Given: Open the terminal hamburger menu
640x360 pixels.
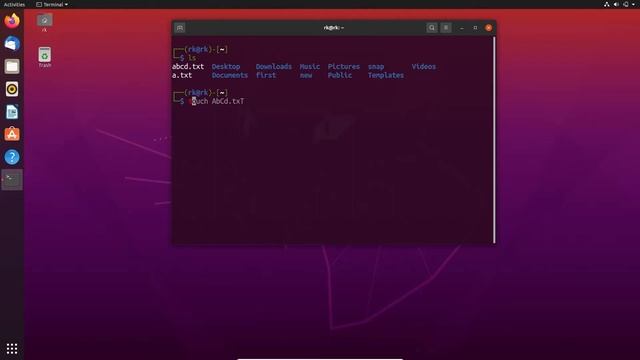Looking at the screenshot, I should click(446, 28).
